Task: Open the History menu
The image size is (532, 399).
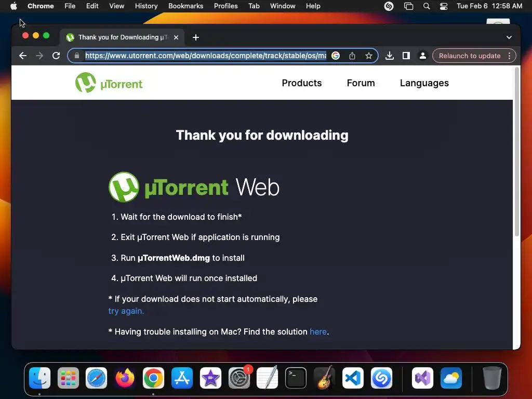Action: click(x=146, y=6)
